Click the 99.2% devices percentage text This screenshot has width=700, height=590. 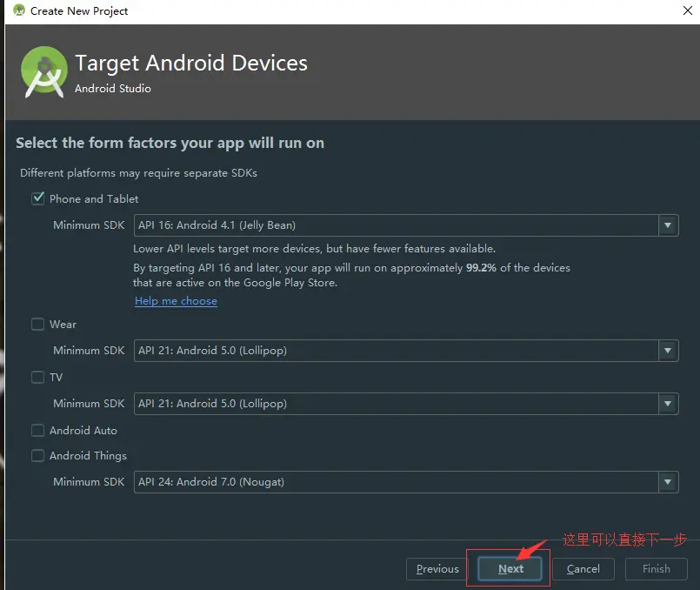pos(481,267)
